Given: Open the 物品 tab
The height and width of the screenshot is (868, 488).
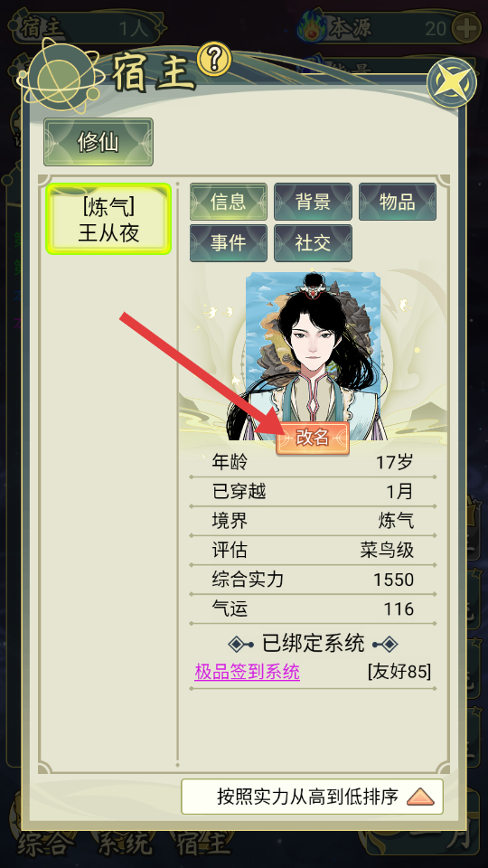Looking at the screenshot, I should coord(398,202).
